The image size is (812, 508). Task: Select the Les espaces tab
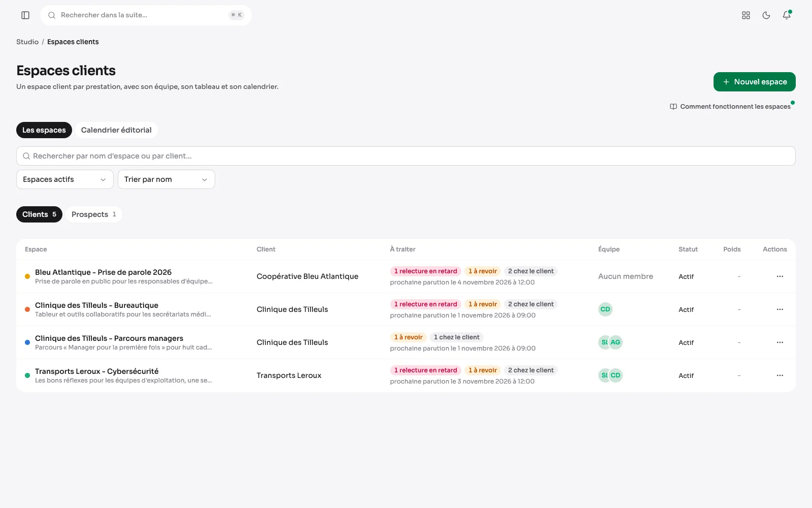pyautogui.click(x=44, y=130)
